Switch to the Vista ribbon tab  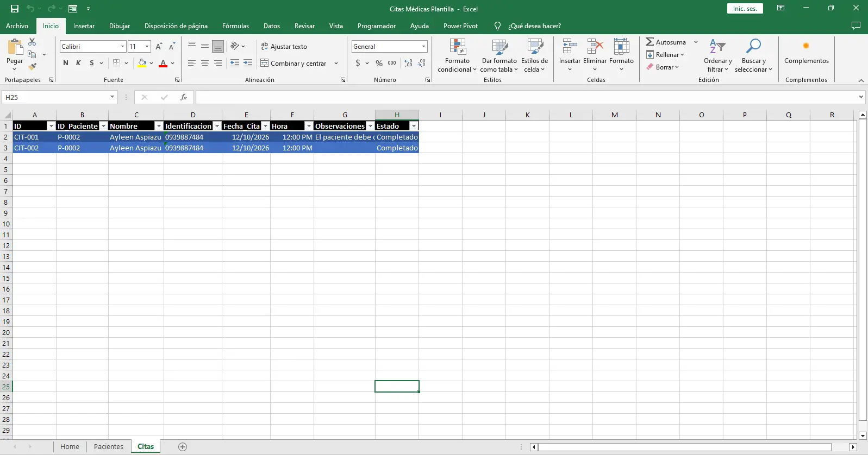(336, 26)
